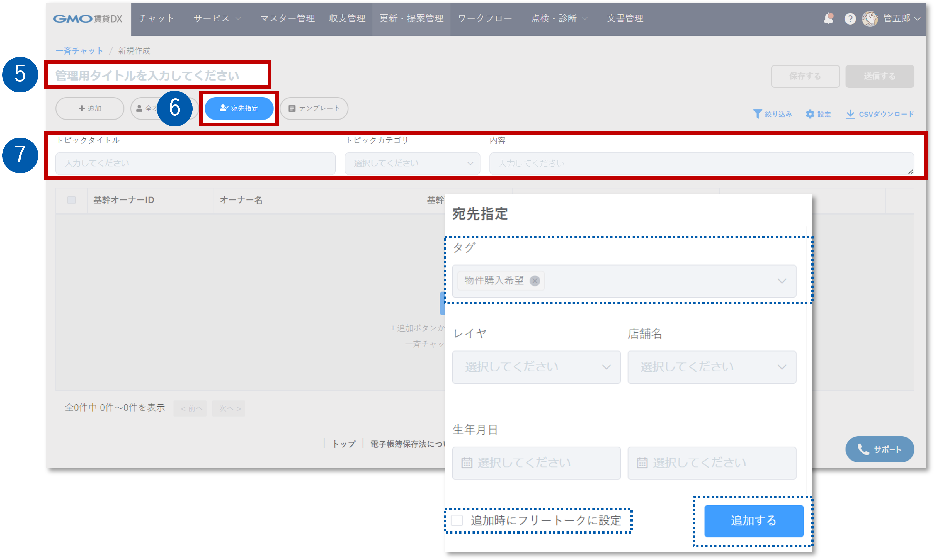Click the user avatar 管五郎
The height and width of the screenshot is (560, 934).
(870, 18)
